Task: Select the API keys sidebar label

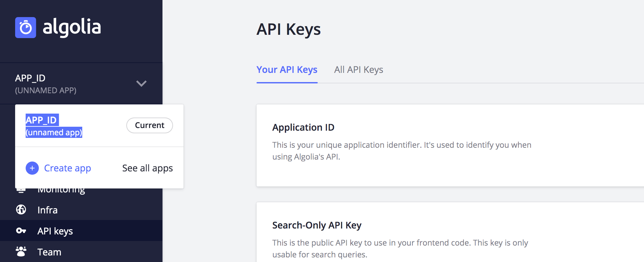Action: coord(55,231)
